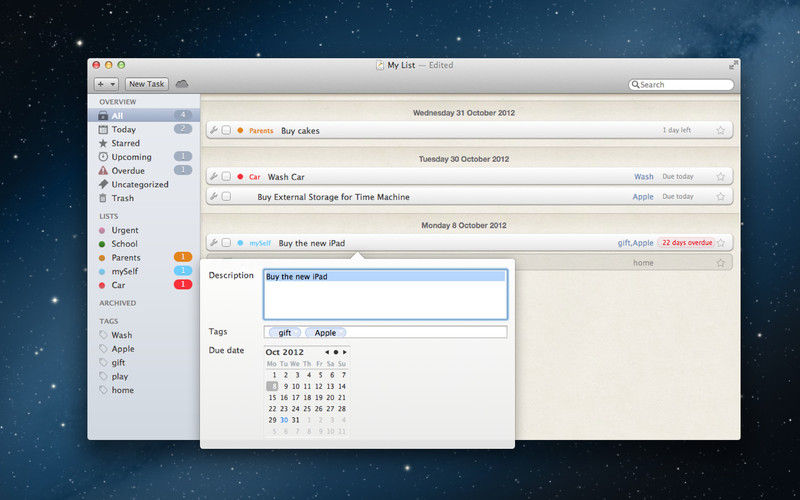The height and width of the screenshot is (500, 800).
Task: Jump to today with calendar dot button
Action: [x=336, y=352]
